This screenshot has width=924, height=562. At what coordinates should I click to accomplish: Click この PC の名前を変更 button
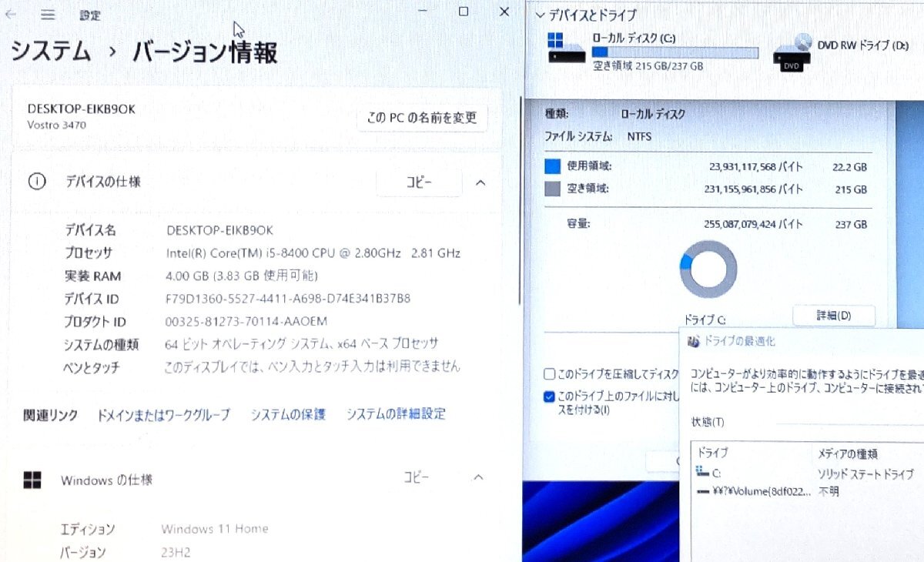click(x=422, y=118)
